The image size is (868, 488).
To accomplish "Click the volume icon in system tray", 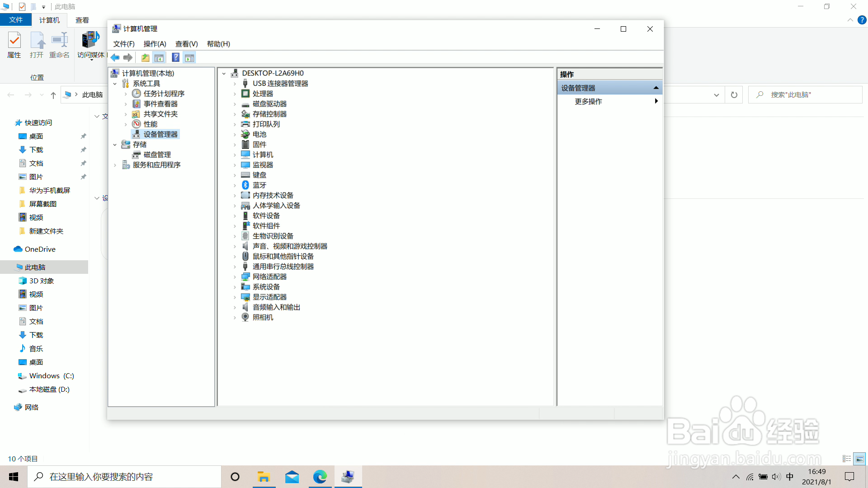I will point(776,477).
